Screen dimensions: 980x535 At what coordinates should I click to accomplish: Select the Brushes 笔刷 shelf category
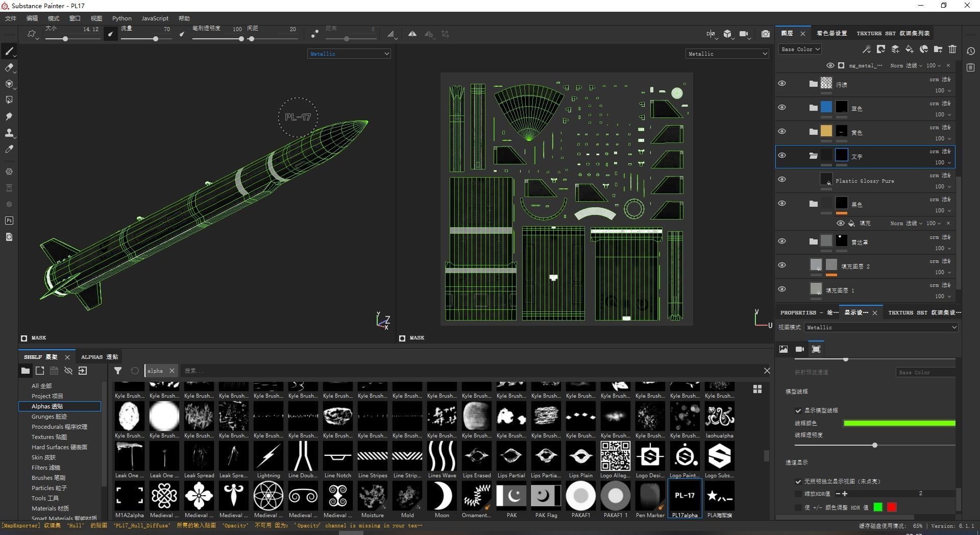pos(48,478)
